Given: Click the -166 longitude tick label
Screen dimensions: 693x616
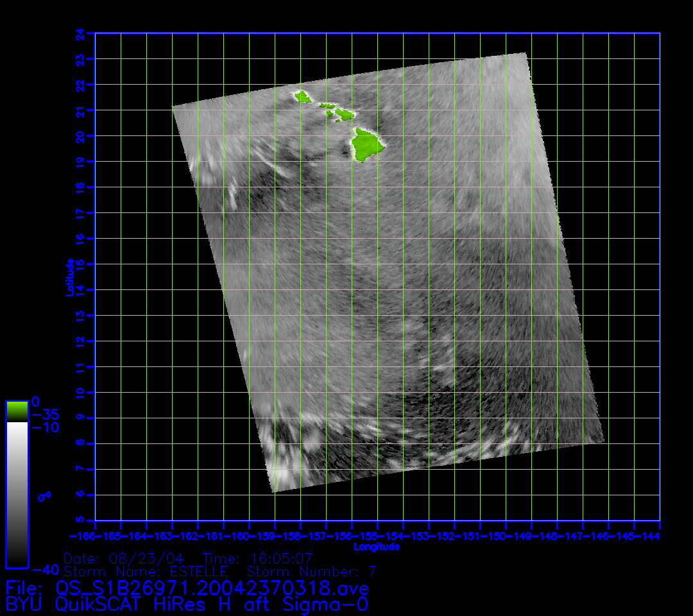Looking at the screenshot, I should (83, 536).
